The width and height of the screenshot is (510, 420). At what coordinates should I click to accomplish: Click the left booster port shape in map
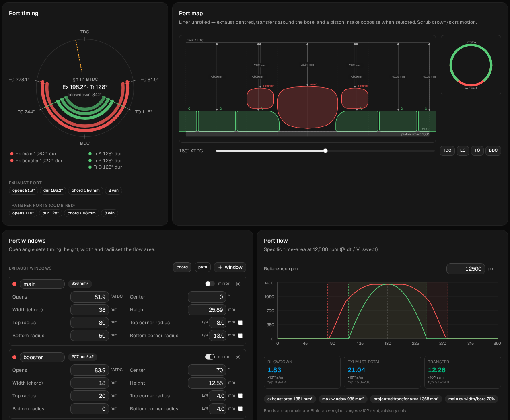260,98
